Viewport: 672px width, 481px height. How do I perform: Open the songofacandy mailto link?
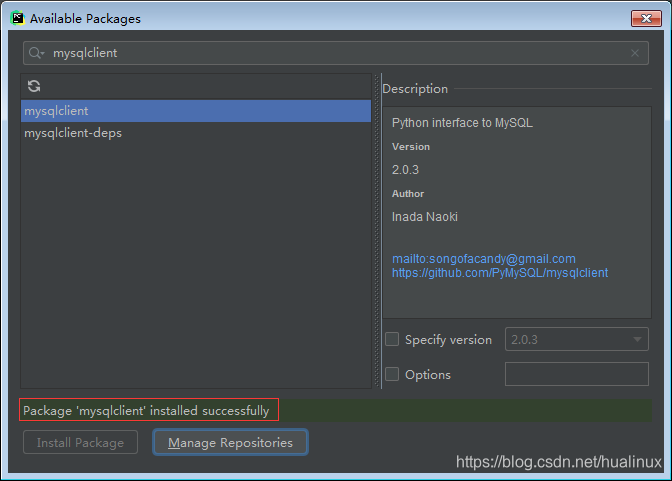click(483, 259)
